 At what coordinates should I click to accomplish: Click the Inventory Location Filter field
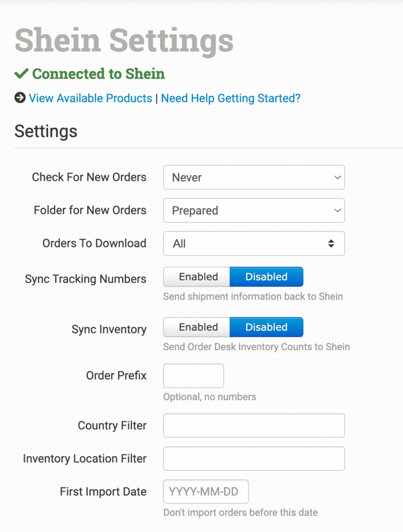tap(254, 459)
